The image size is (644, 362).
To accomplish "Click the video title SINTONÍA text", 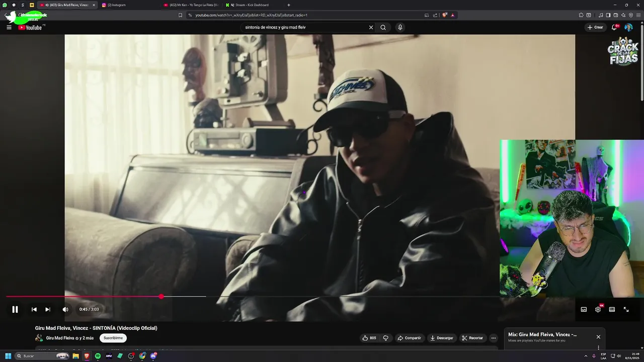I will click(x=96, y=328).
